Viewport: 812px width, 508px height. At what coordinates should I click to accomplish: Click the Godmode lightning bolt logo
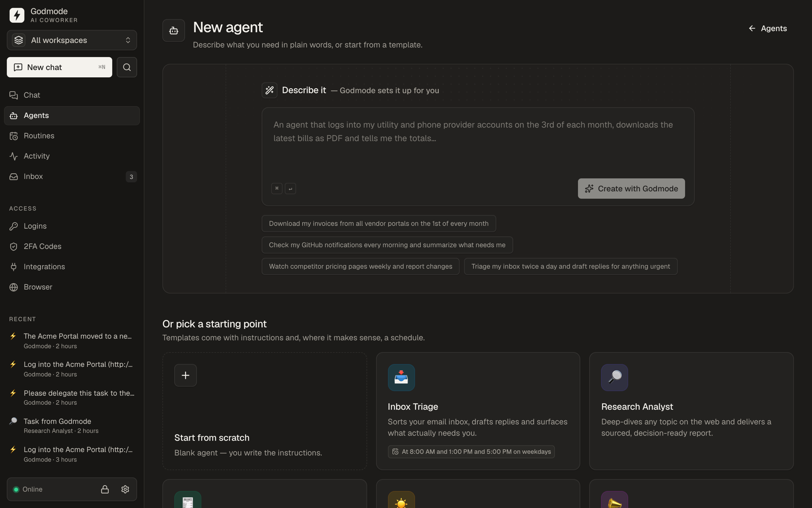17,15
